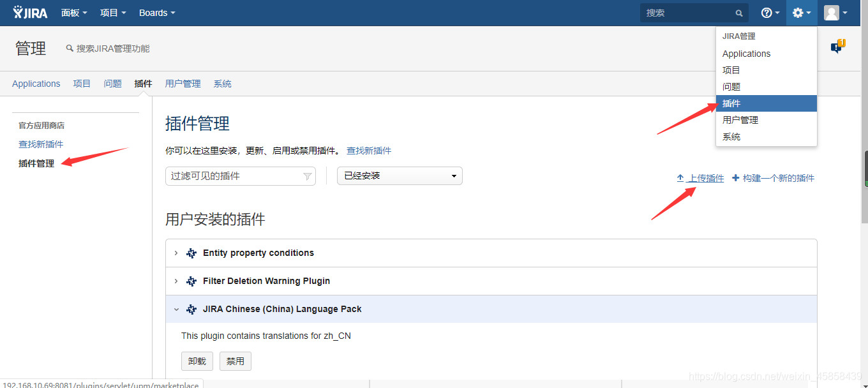This screenshot has width=868, height=388.
Task: Switch to the 用户管理 admin tab
Action: (183, 84)
